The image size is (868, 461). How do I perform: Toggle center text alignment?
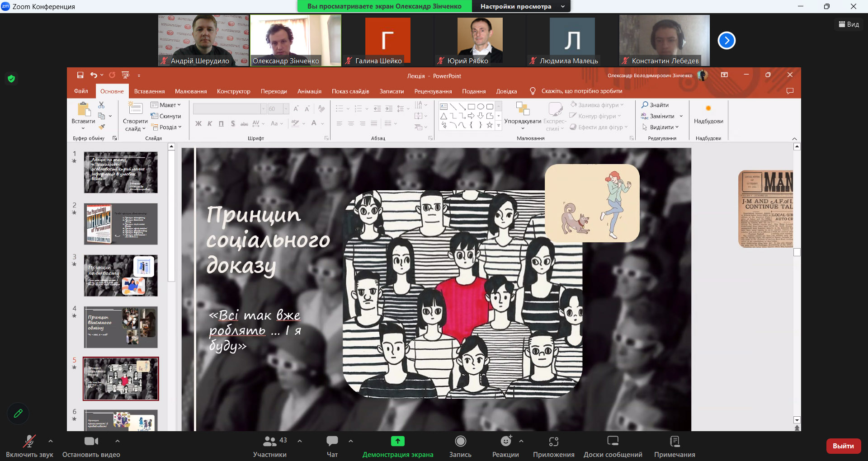pyautogui.click(x=351, y=123)
